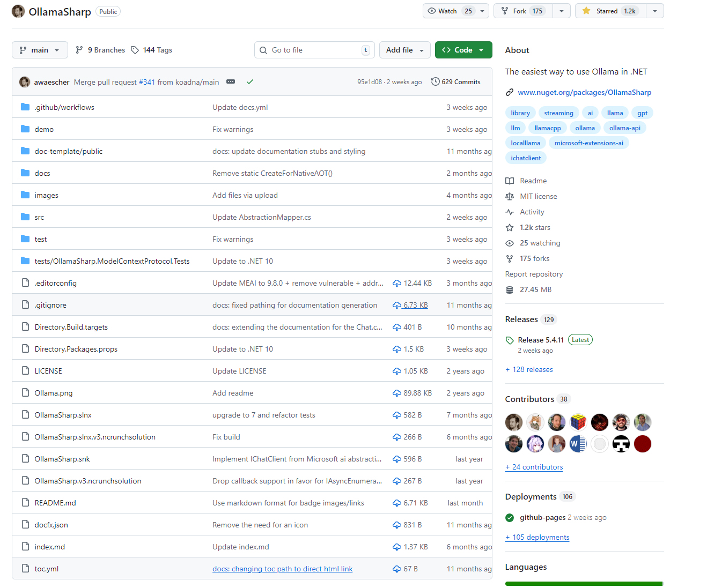Click the folder icon for the src directory
The width and height of the screenshot is (707, 588).
(x=25, y=217)
